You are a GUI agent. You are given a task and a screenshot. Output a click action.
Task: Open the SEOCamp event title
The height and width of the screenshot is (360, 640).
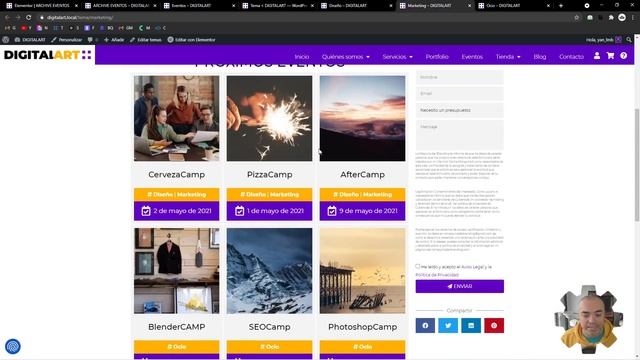point(269,327)
